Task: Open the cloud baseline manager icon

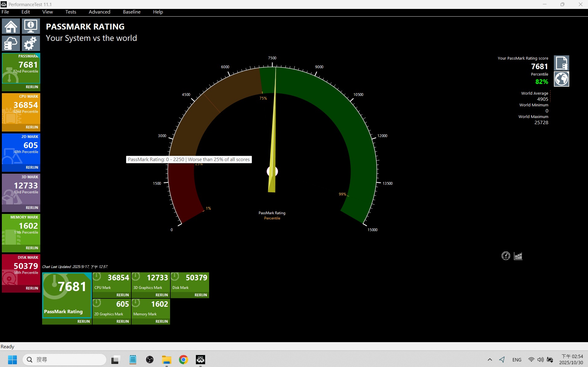Action: tap(11, 43)
